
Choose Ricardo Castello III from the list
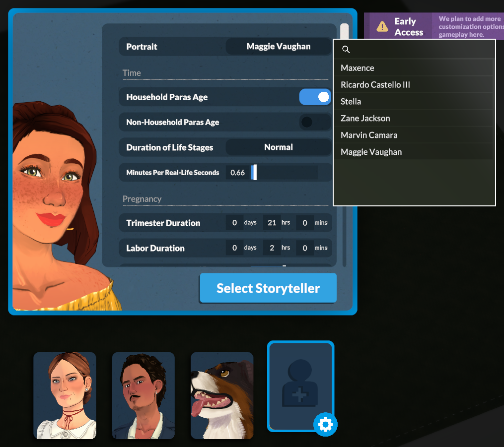[413, 85]
